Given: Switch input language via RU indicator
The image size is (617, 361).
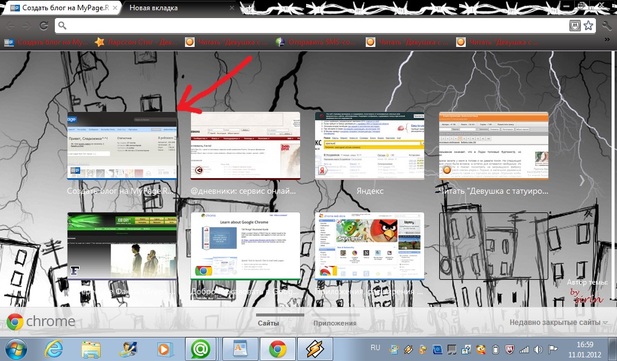Looking at the screenshot, I should tap(375, 348).
